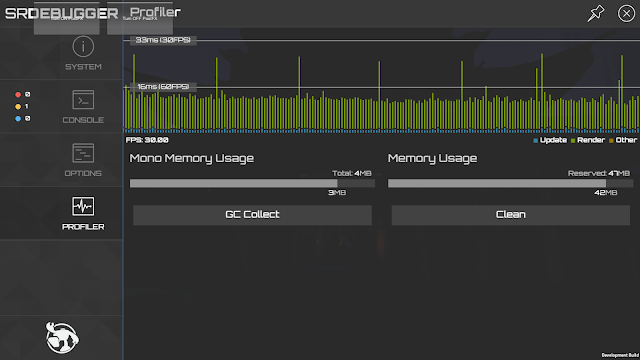Screen dimensions: 640x360
Task: Click the Mono Memory Usage heading
Action: coord(191,158)
